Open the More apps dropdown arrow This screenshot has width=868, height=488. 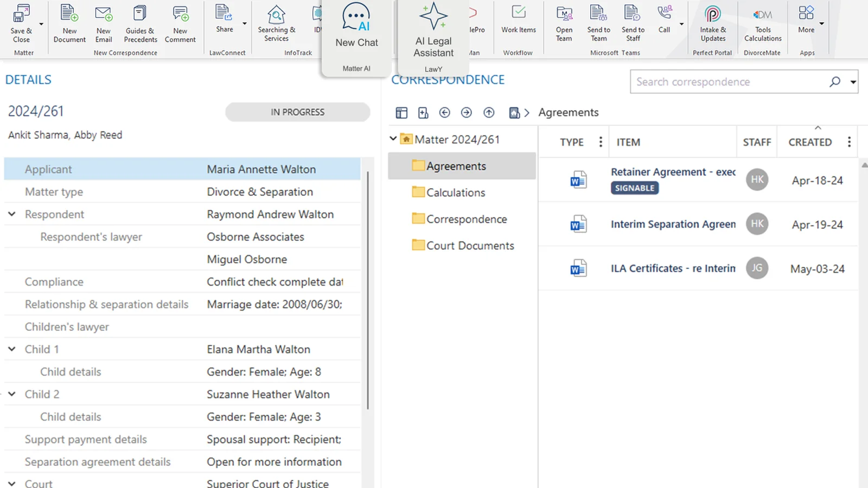pos(822,24)
